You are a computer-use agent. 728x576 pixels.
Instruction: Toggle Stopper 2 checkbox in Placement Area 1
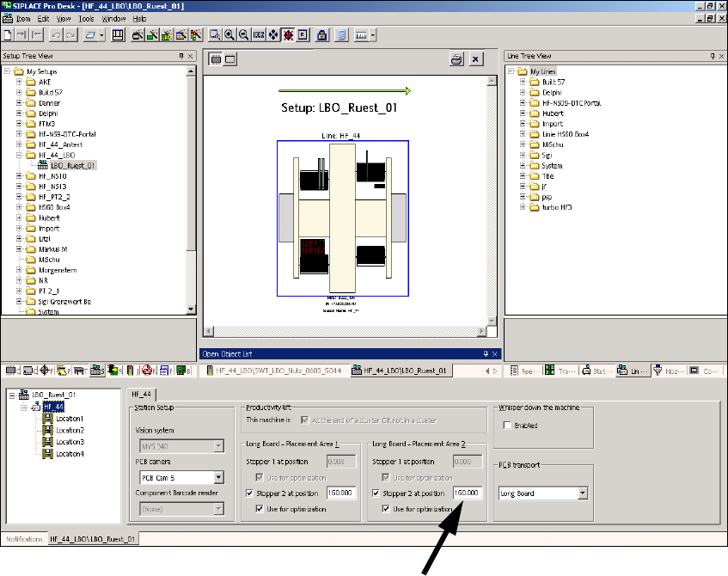click(x=249, y=493)
